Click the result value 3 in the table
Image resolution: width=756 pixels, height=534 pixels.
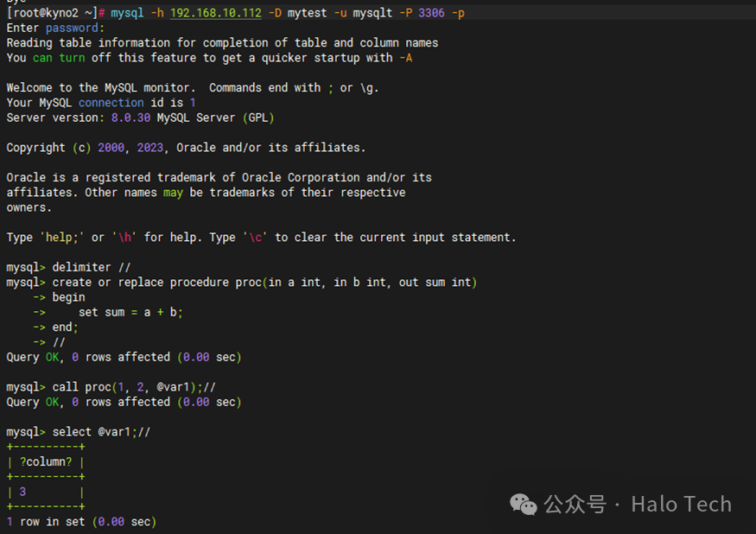[x=22, y=492]
